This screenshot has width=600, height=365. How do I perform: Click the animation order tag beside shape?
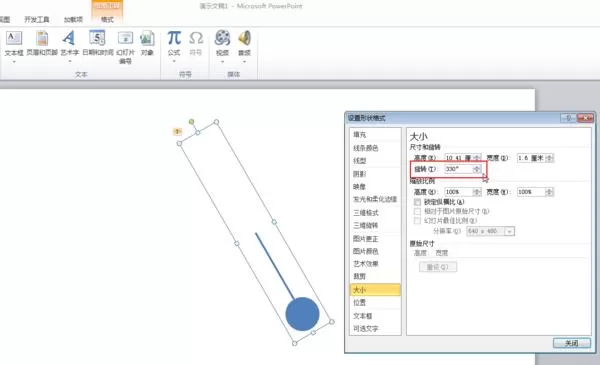(x=177, y=132)
